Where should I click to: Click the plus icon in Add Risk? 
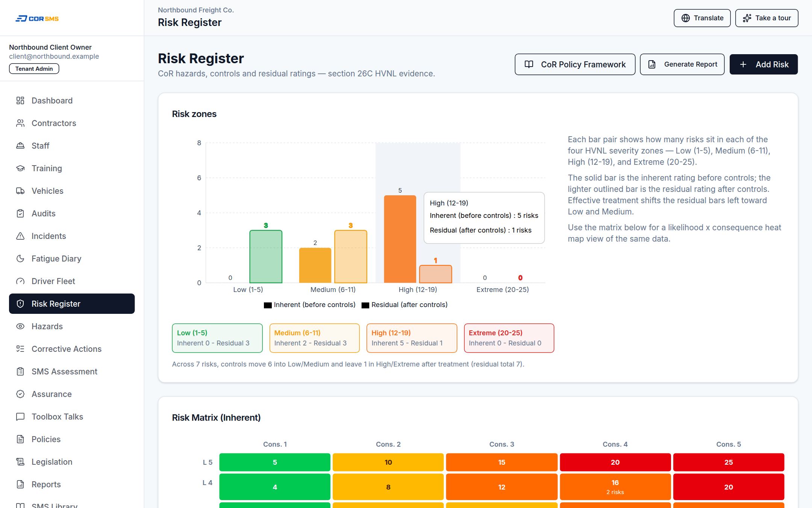click(x=743, y=64)
